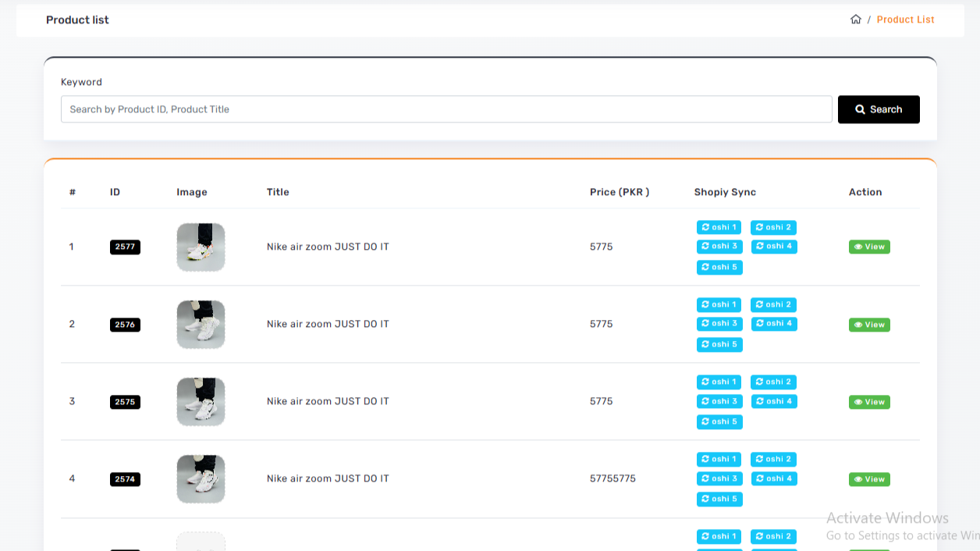The width and height of the screenshot is (980, 551).
Task: Focus the keyword search input field
Action: [446, 109]
